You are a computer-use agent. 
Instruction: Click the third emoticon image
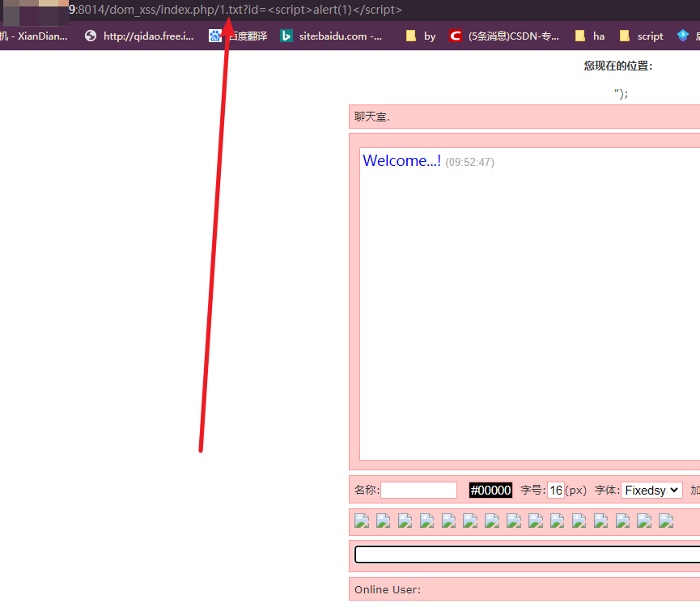pyautogui.click(x=405, y=520)
